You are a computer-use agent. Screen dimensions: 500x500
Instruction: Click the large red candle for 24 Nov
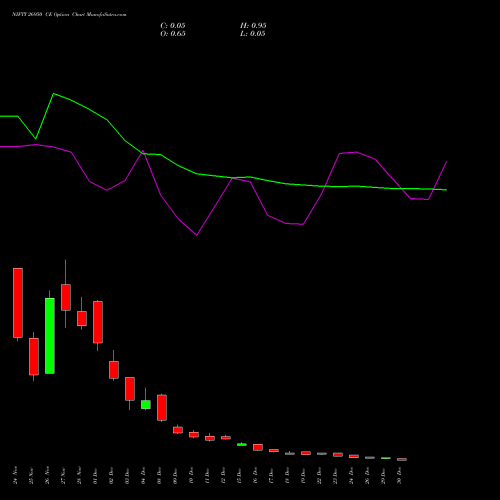18,303
